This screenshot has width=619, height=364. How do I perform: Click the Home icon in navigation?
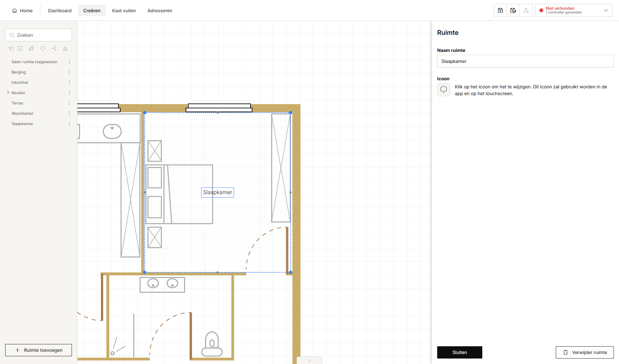[15, 11]
